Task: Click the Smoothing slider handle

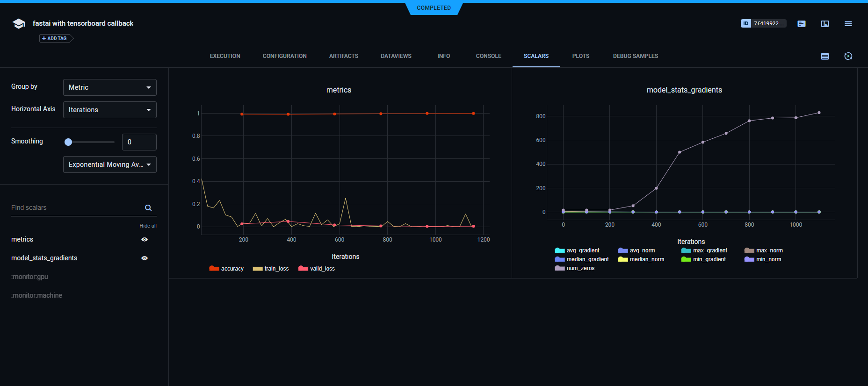Action: [x=68, y=142]
